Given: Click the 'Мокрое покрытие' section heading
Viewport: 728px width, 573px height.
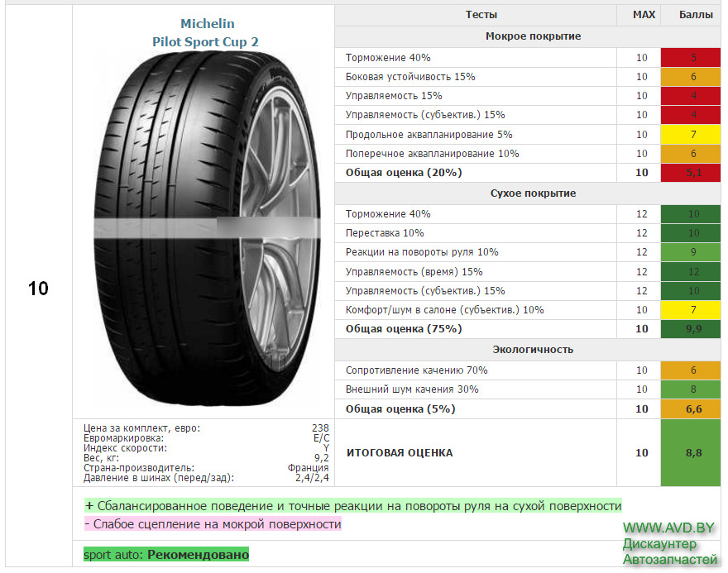Looking at the screenshot, I should tap(533, 36).
